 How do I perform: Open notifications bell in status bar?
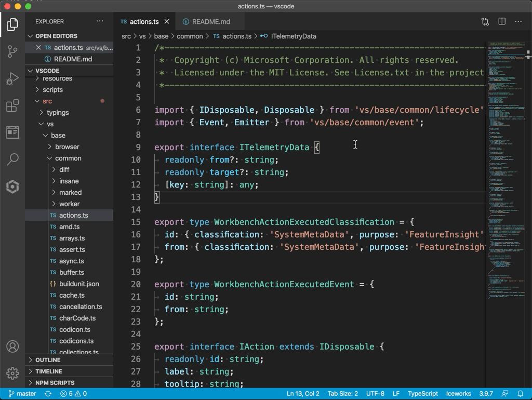[521, 394]
